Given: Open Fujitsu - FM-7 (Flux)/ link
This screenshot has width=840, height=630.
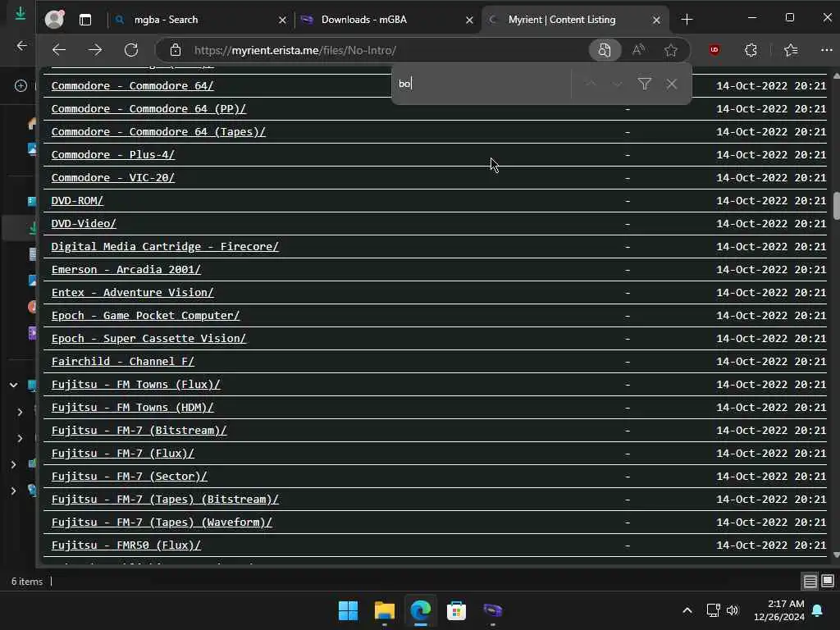Looking at the screenshot, I should point(123,454).
